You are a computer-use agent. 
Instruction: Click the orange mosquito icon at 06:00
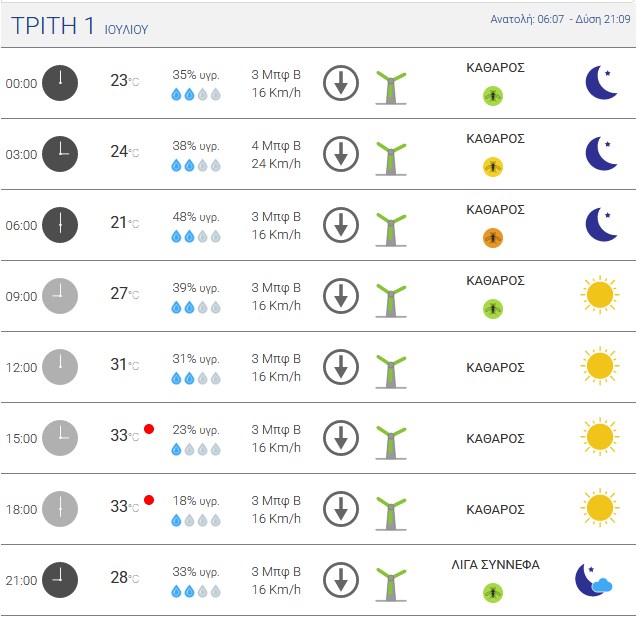pyautogui.click(x=493, y=238)
